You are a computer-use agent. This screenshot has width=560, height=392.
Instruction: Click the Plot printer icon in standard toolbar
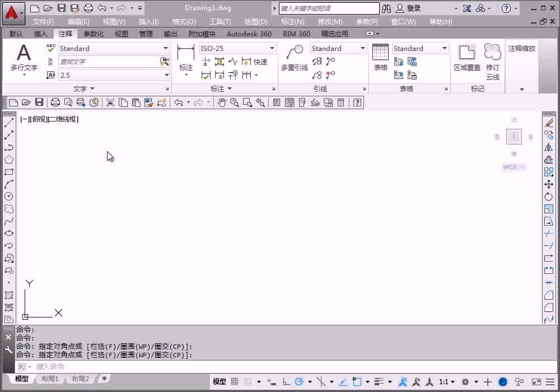(55, 103)
